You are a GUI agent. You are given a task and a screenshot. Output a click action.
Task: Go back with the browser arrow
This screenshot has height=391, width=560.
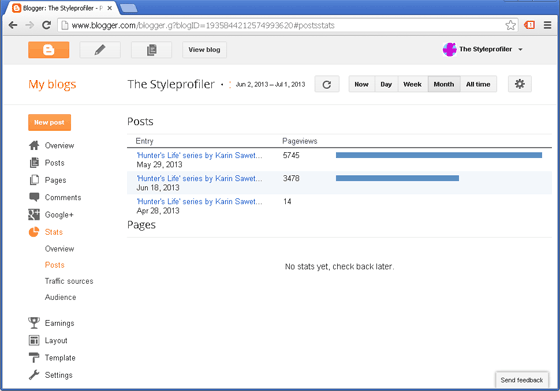[x=13, y=25]
